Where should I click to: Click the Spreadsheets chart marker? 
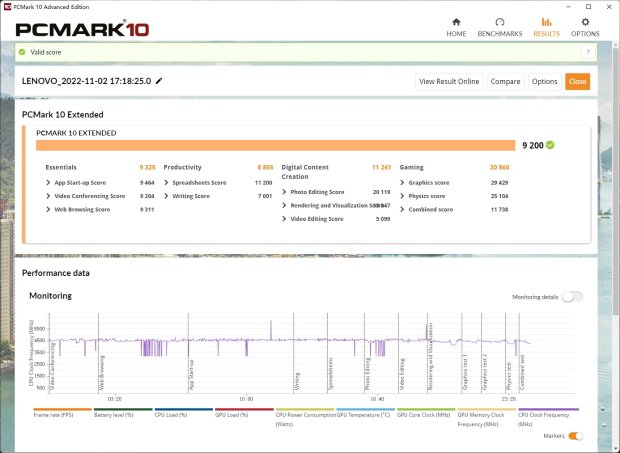331,374
